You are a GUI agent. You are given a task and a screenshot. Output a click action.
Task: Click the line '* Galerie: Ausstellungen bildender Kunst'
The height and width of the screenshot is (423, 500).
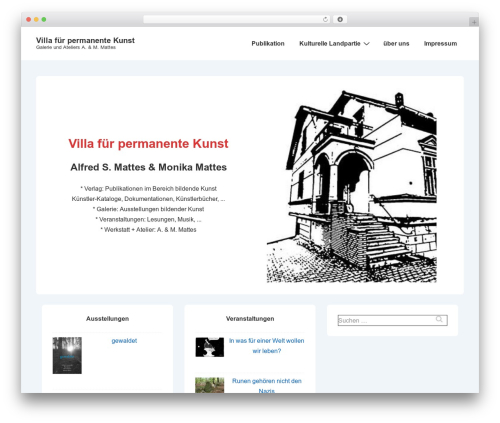coord(148,209)
